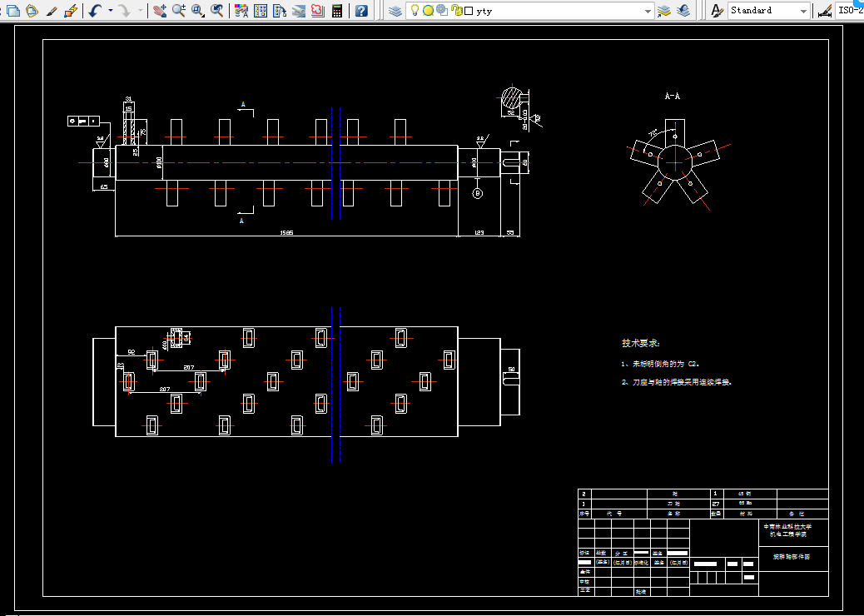The width and height of the screenshot is (864, 616).
Task: Toggle freeze sun icon for yty layer
Action: [x=428, y=10]
